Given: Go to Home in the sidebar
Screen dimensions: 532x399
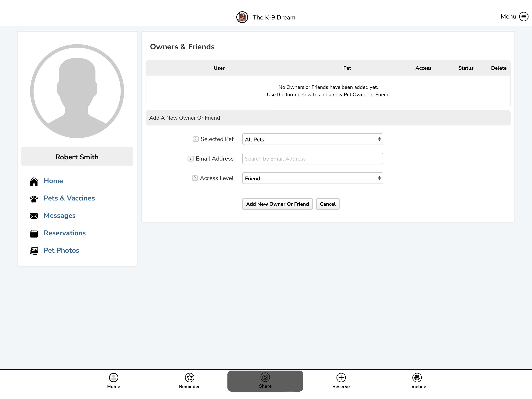Looking at the screenshot, I should (x=53, y=181).
